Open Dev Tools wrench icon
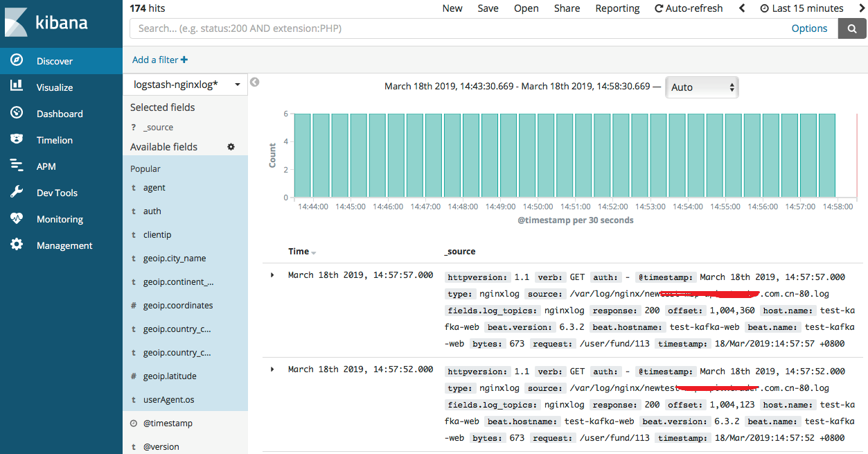Screen dimensions: 868x454 point(17,192)
